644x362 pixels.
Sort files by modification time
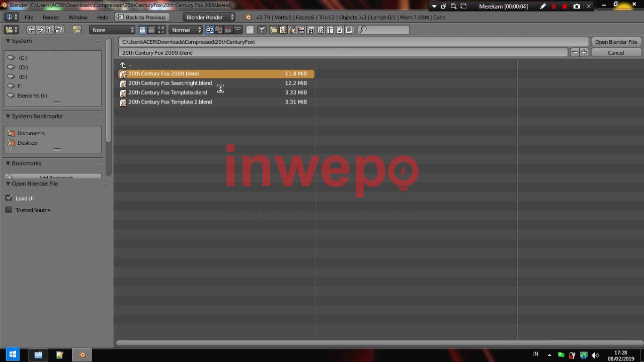click(228, 30)
